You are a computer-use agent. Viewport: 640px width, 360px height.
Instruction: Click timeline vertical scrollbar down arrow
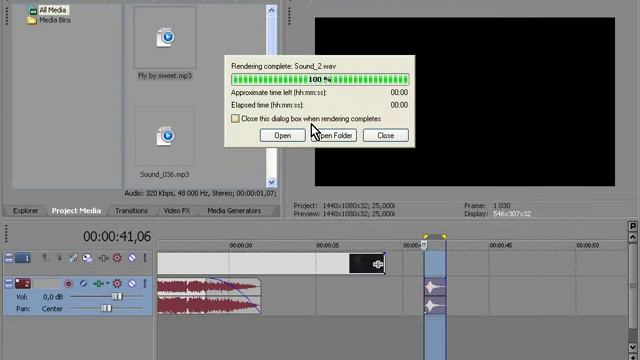click(633, 347)
